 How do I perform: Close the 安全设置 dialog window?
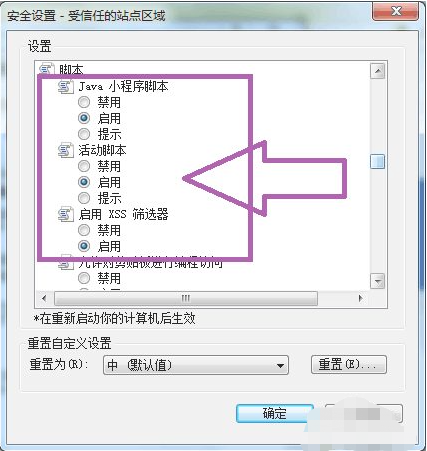[x=395, y=12]
